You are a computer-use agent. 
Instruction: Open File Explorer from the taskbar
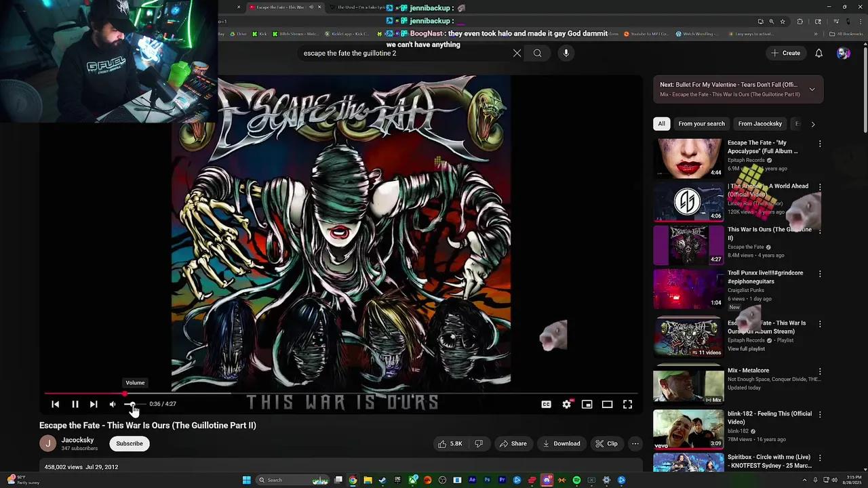point(368,480)
